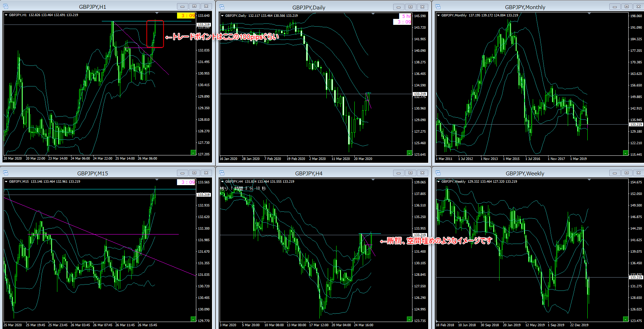Click the chart icon in GBPJPY,H4 title bar
The height and width of the screenshot is (329, 644).
click(222, 173)
